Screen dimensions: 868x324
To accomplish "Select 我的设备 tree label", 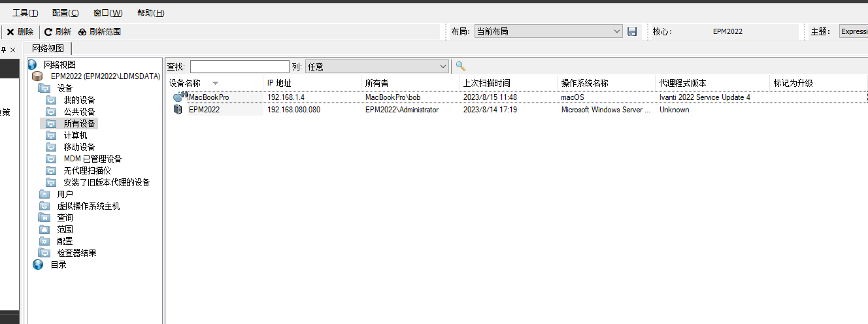I will (x=79, y=100).
